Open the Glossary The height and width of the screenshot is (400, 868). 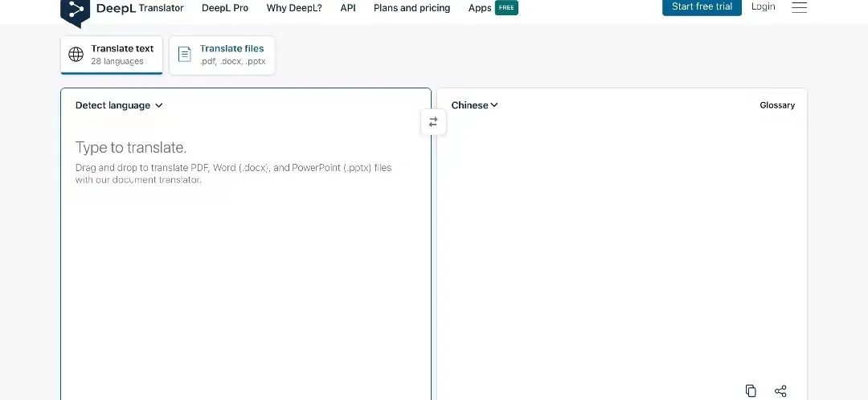(x=777, y=105)
